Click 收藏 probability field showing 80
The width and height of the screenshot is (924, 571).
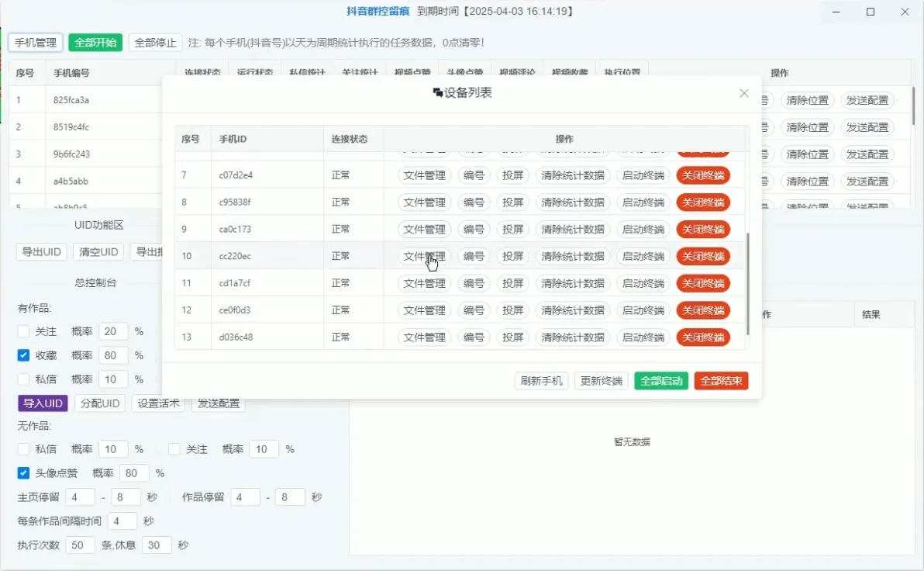[x=113, y=355]
